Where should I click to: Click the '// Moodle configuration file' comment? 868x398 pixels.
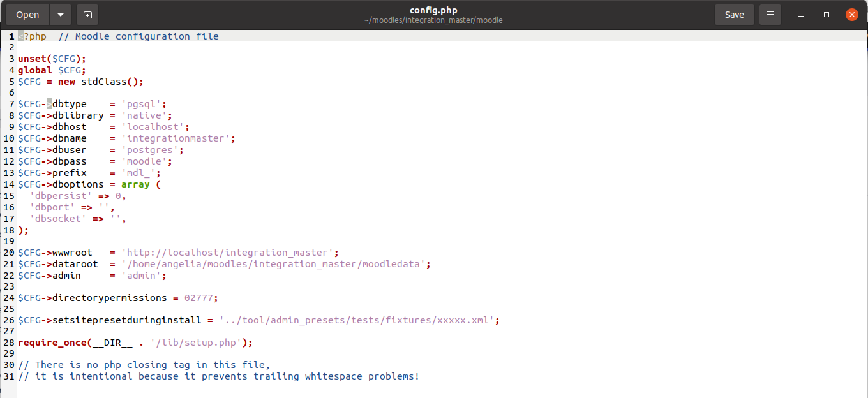click(138, 36)
